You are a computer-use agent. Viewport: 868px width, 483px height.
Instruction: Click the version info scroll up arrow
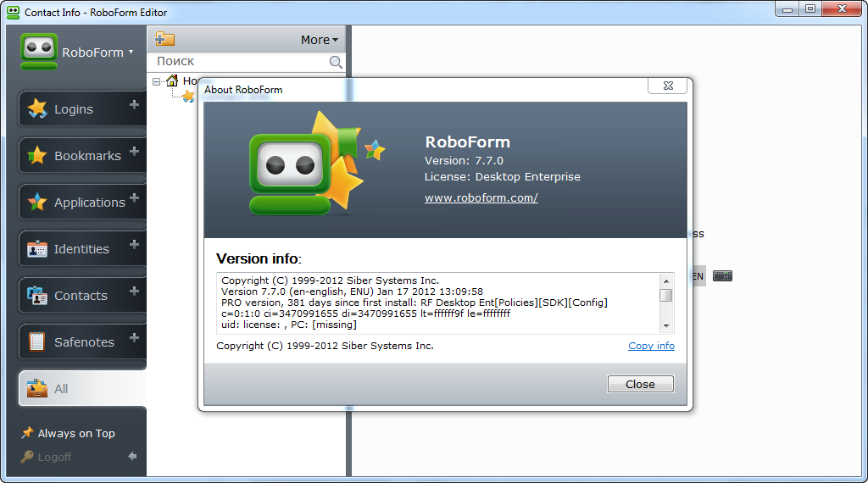click(666, 281)
